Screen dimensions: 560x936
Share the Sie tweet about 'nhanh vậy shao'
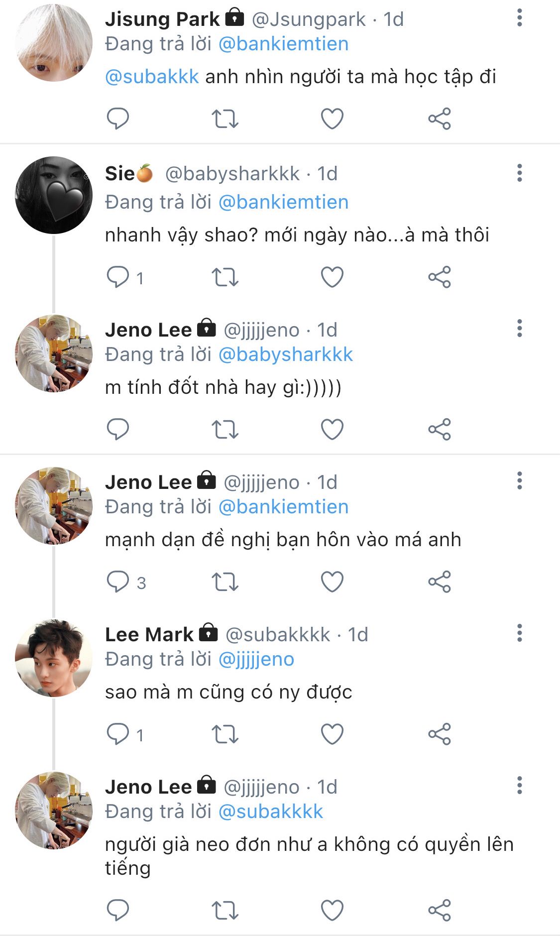click(439, 277)
